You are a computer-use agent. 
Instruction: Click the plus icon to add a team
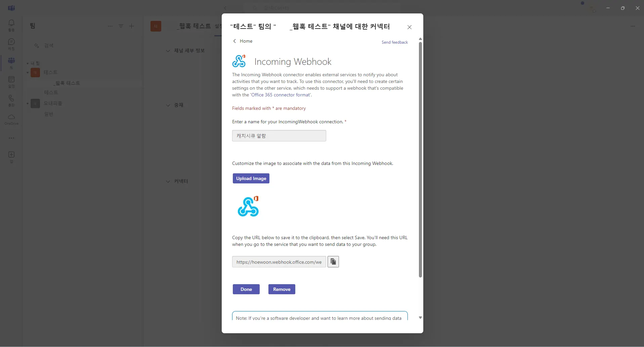pos(132,26)
